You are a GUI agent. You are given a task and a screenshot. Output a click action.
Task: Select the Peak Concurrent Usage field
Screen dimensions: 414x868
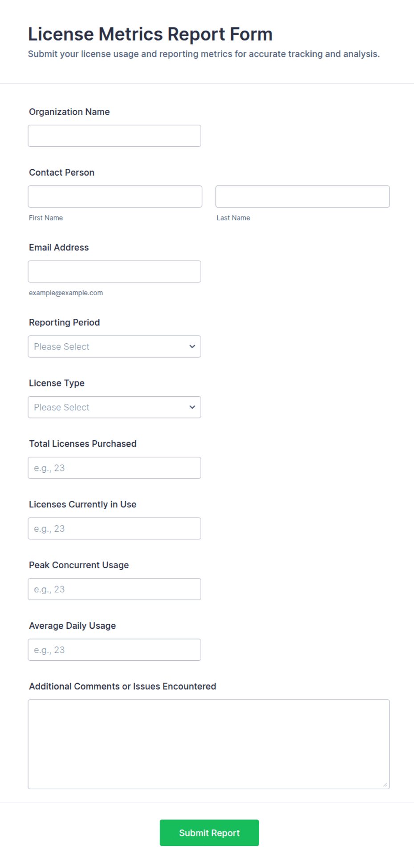click(x=114, y=589)
